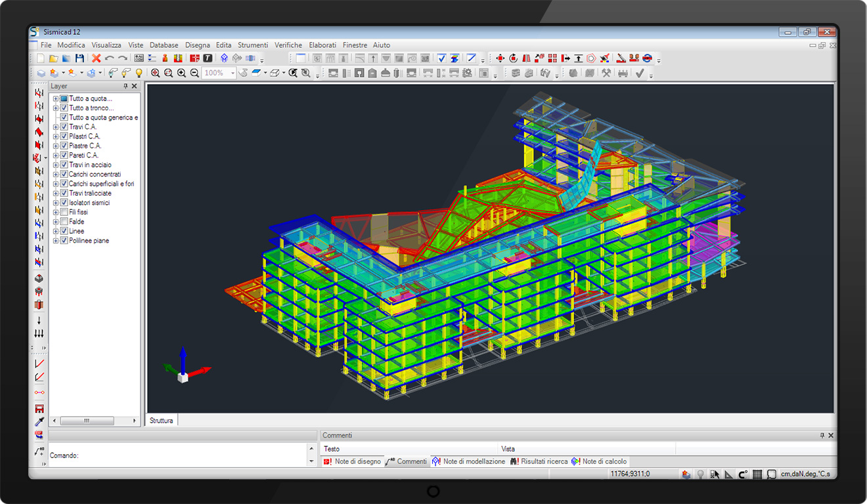Expand the Isolatori sismici tree node
This screenshot has width=867, height=504.
pos(56,203)
